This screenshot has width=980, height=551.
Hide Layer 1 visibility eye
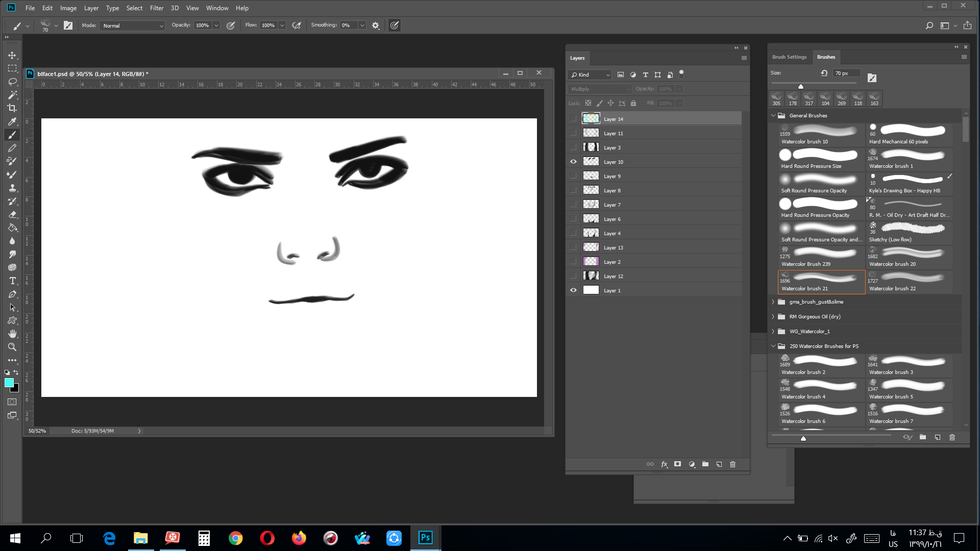click(573, 290)
